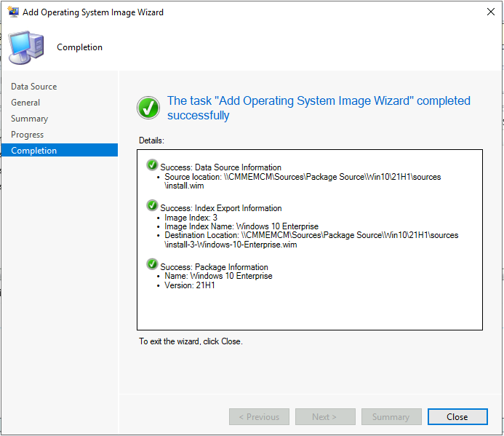Image resolution: width=504 pixels, height=436 pixels.
Task: Click the computer icon in wizard header
Action: click(x=25, y=47)
